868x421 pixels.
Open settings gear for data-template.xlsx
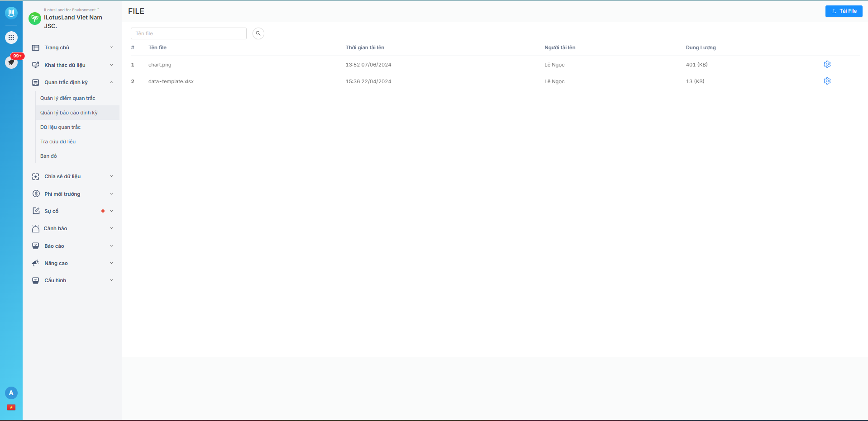point(827,81)
